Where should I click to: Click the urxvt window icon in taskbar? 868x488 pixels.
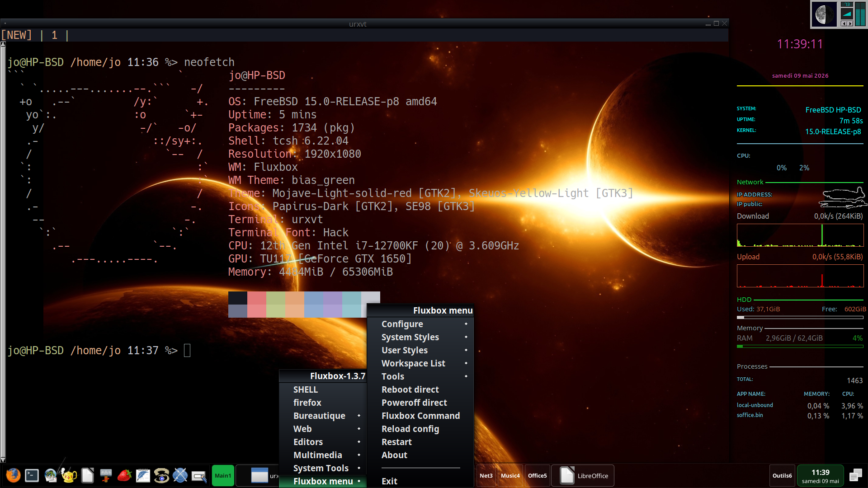click(259, 475)
